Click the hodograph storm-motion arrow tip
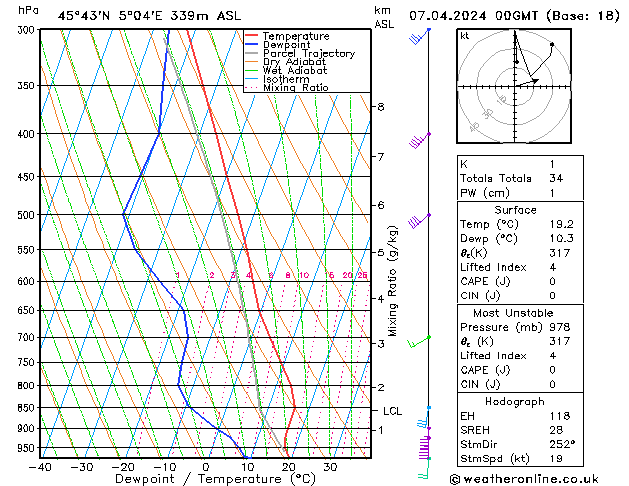 point(537,81)
